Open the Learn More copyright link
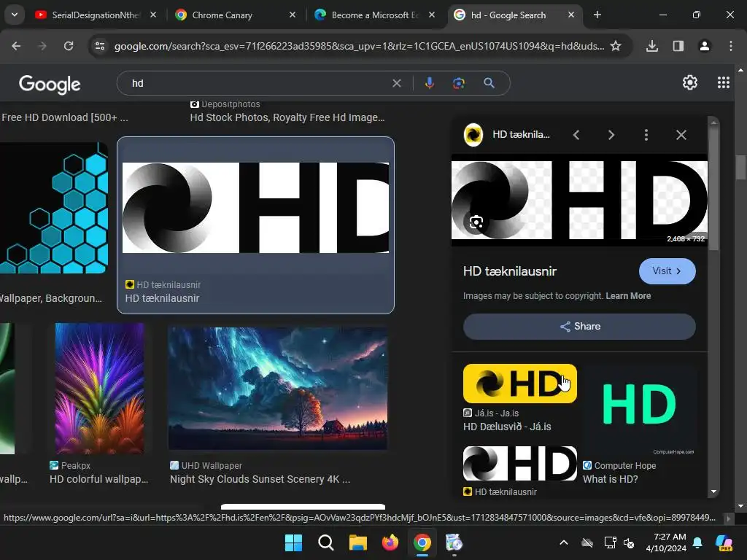This screenshot has width=747, height=560. [628, 296]
